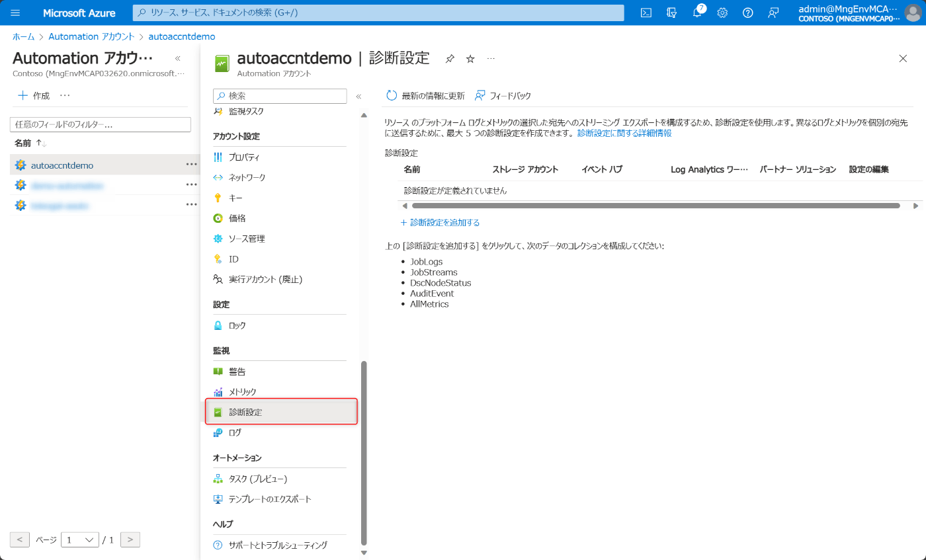This screenshot has width=926, height=560.
Task: Click the 設定の編集 column header
Action: point(868,169)
